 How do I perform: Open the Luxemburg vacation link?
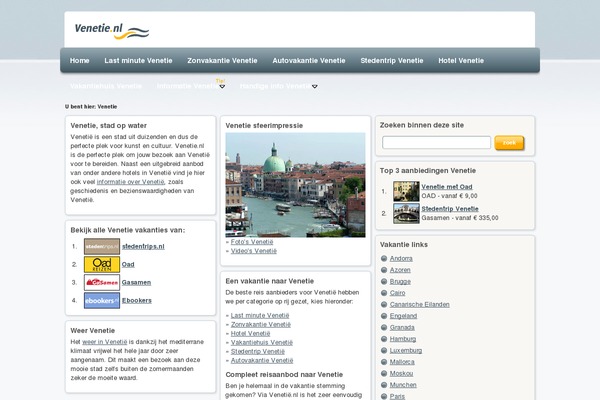(406, 351)
